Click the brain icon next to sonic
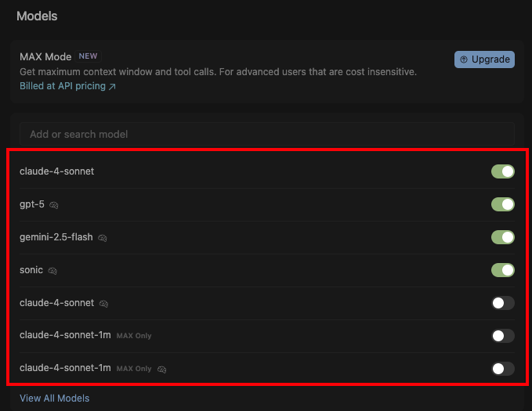532x411 pixels. [53, 271]
